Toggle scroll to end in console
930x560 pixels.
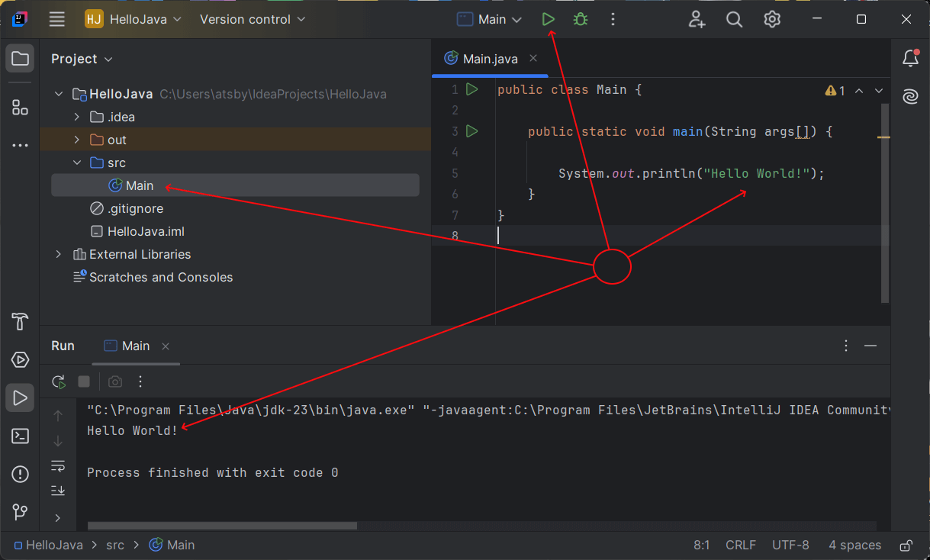[58, 491]
